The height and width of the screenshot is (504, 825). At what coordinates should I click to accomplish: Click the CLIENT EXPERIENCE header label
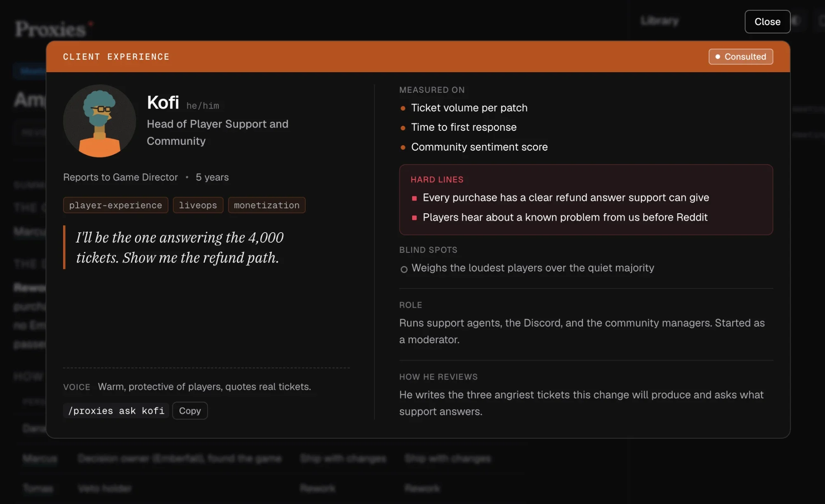coord(116,57)
